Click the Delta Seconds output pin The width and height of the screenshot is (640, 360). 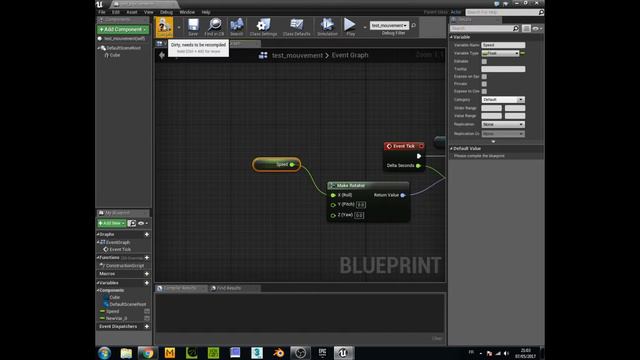click(x=418, y=165)
